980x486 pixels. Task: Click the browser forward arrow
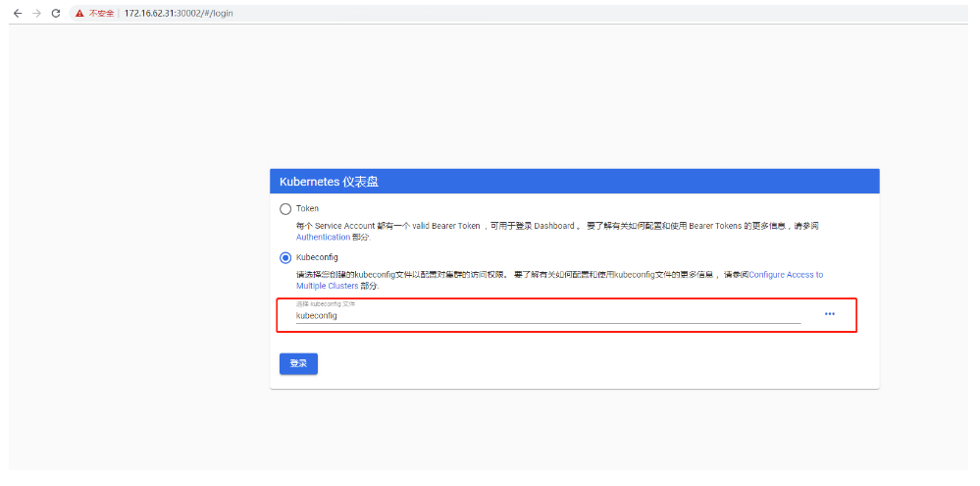pos(36,13)
